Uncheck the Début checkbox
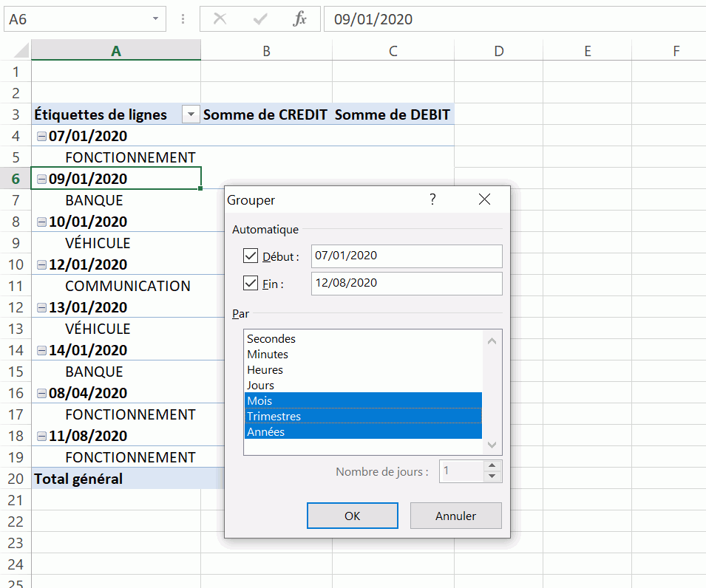Viewport: 706px width, 588px height. coord(251,256)
